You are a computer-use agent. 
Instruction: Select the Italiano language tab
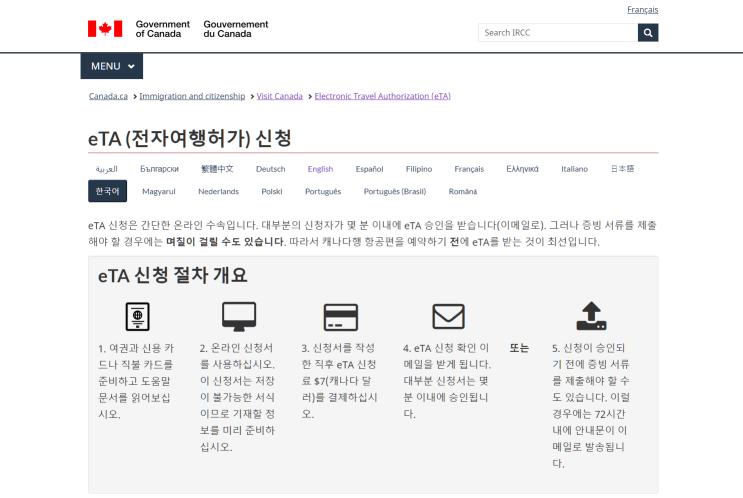point(574,169)
